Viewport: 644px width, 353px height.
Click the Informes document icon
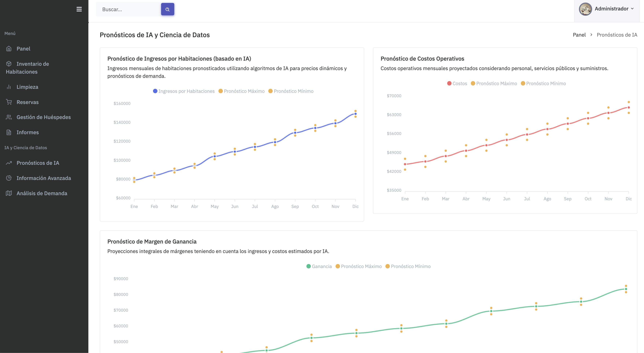click(9, 132)
